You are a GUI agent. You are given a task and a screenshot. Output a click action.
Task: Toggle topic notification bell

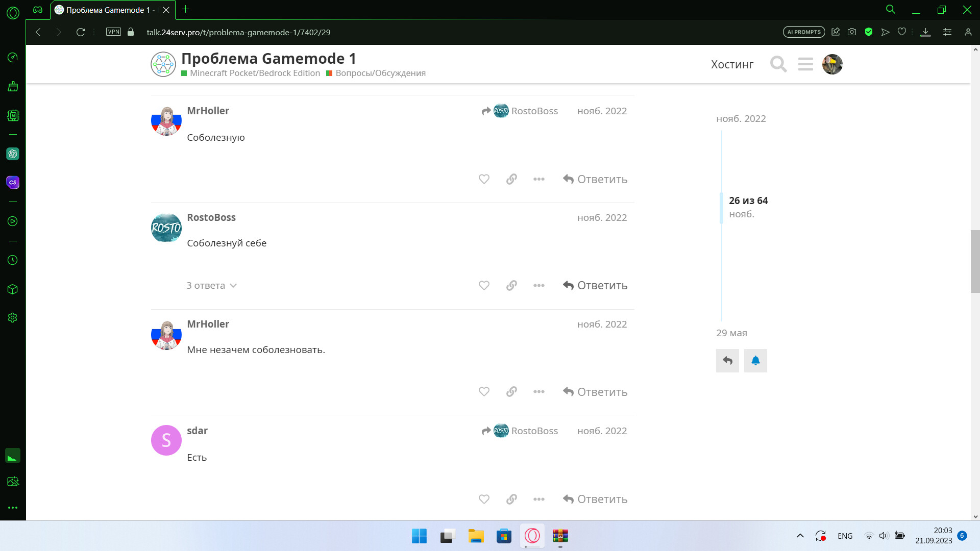click(x=755, y=361)
